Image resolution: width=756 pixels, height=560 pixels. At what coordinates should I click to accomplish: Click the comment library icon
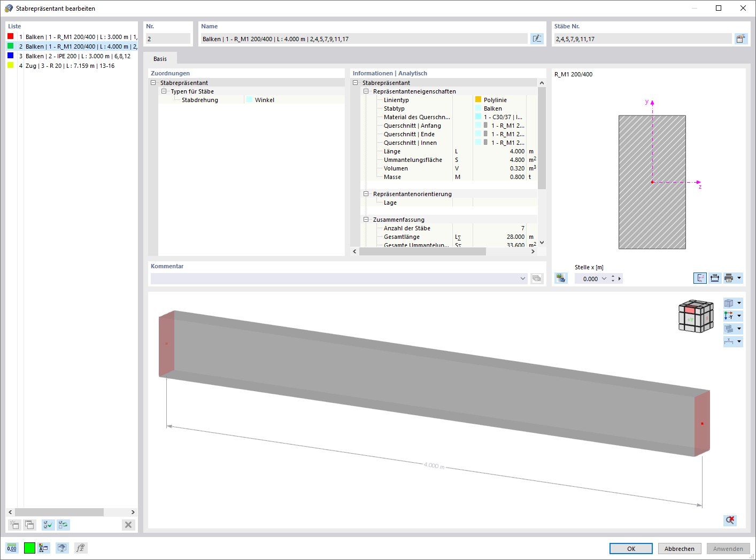pyautogui.click(x=537, y=278)
